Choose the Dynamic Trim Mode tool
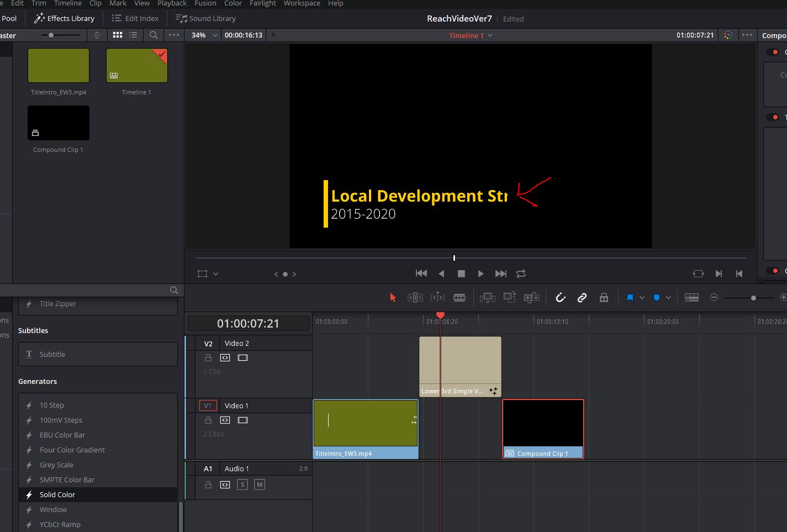 [x=437, y=298]
